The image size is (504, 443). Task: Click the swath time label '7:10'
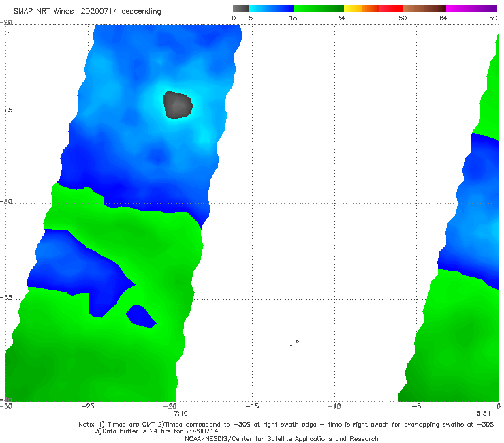point(180,414)
